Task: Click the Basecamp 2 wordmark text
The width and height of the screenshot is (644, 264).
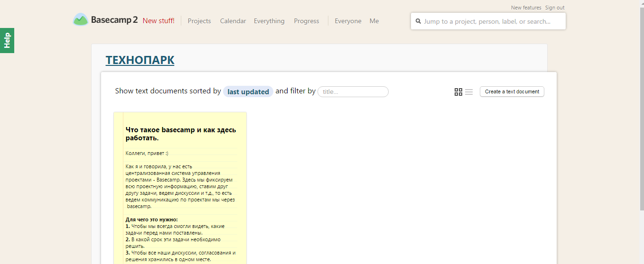Action: [114, 20]
